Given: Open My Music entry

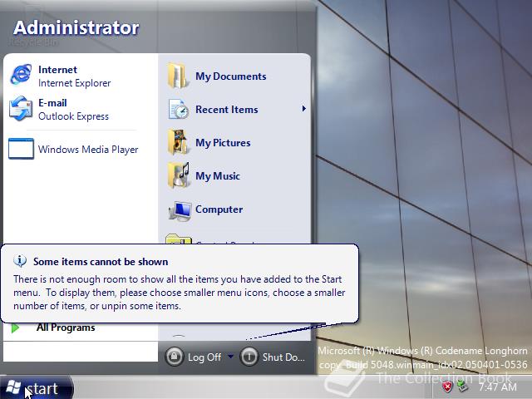Looking at the screenshot, I should tap(234, 175).
